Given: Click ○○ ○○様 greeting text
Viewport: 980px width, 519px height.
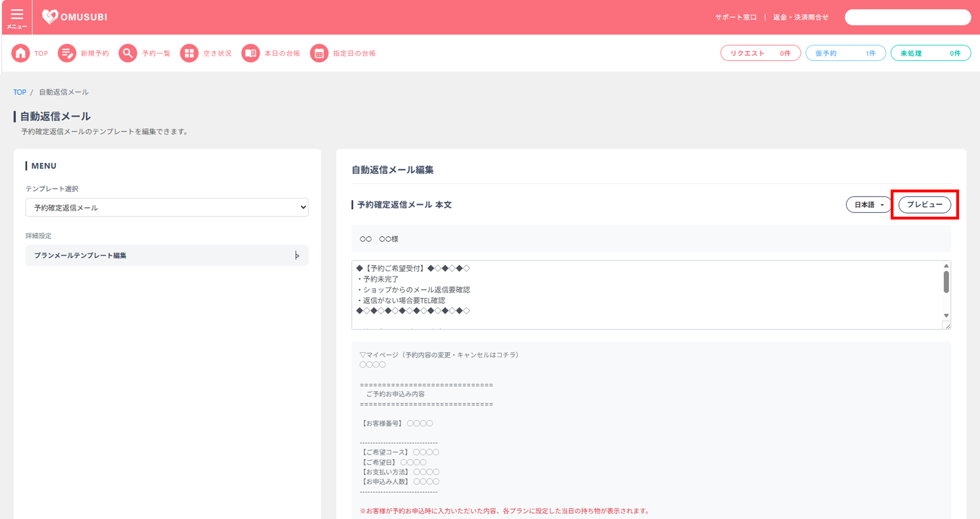Looking at the screenshot, I should tap(379, 239).
